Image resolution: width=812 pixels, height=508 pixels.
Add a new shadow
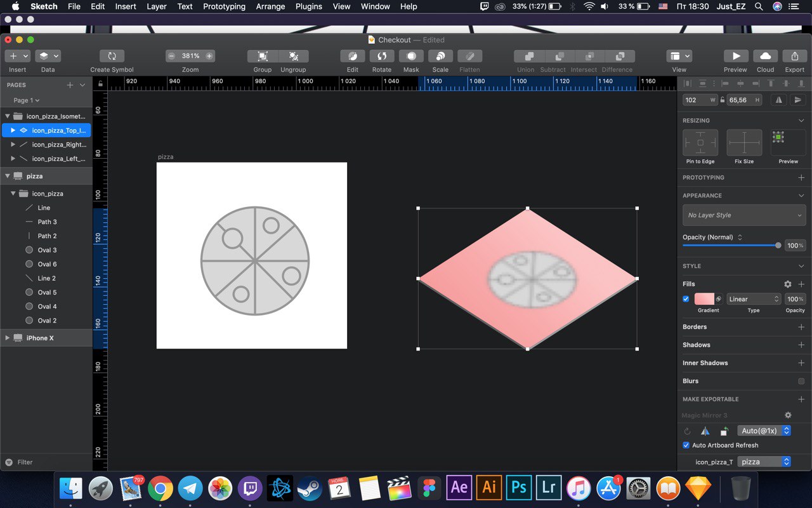(801, 345)
